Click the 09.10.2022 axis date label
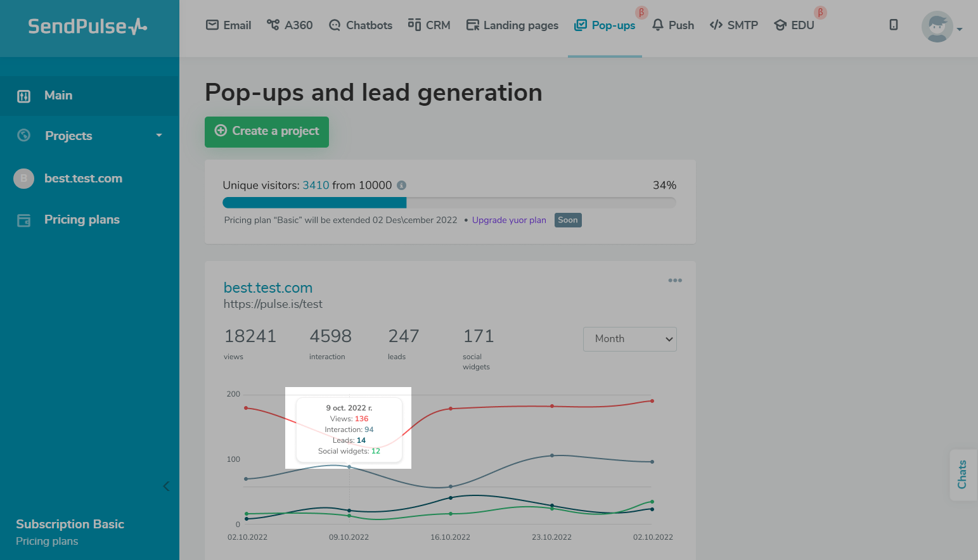Viewport: 978px width, 560px height. (349, 537)
